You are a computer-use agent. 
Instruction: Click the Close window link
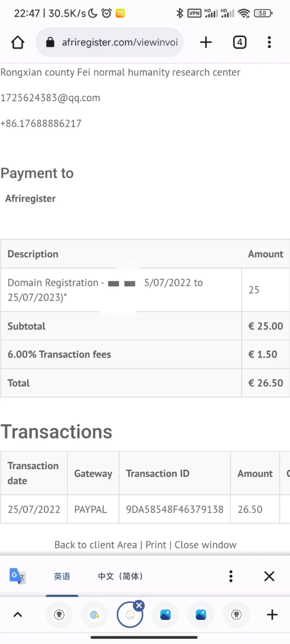(x=205, y=545)
